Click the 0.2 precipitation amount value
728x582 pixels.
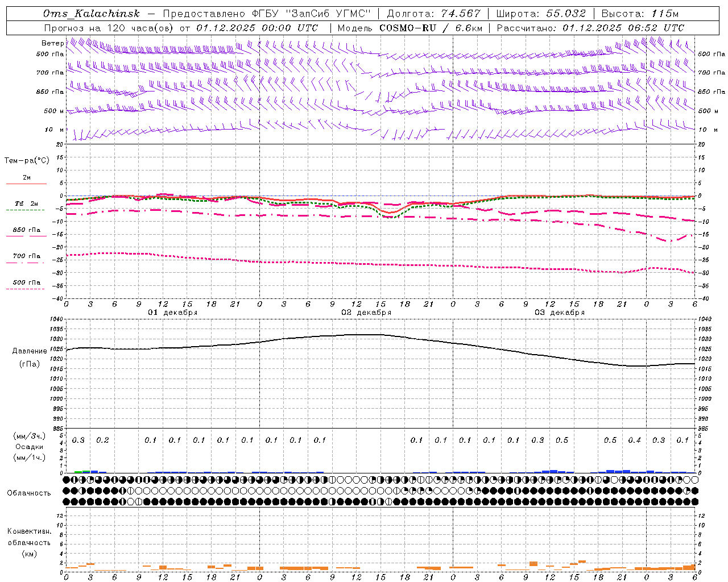pyautogui.click(x=102, y=440)
